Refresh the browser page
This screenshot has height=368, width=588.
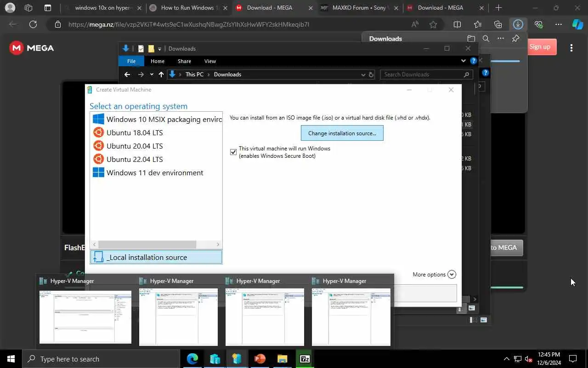33,24
